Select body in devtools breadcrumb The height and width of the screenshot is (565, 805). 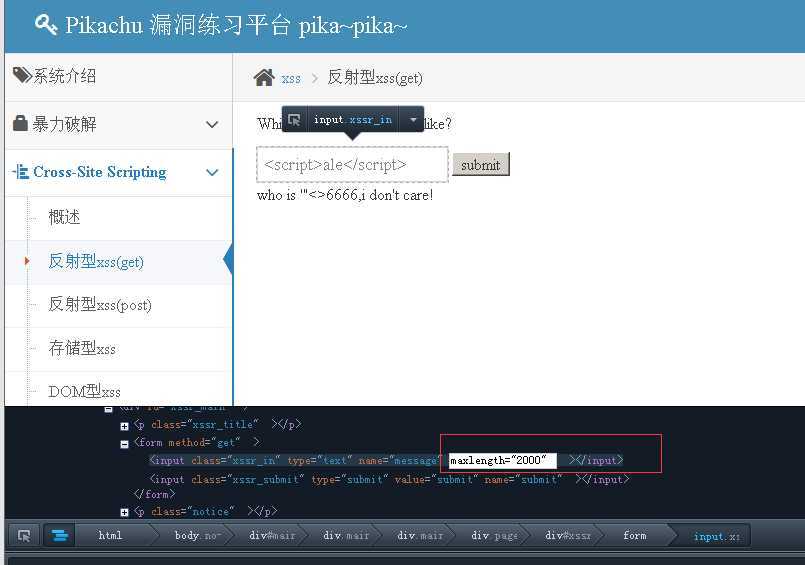click(x=198, y=535)
